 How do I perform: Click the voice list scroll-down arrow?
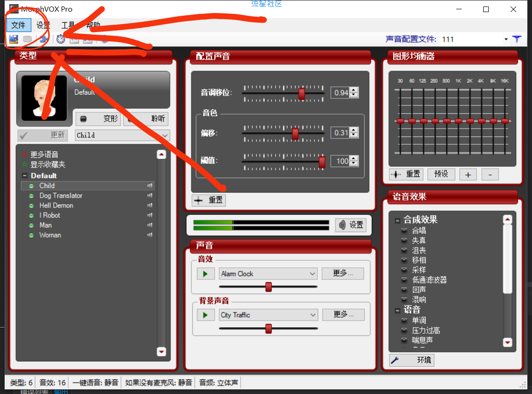point(162,352)
